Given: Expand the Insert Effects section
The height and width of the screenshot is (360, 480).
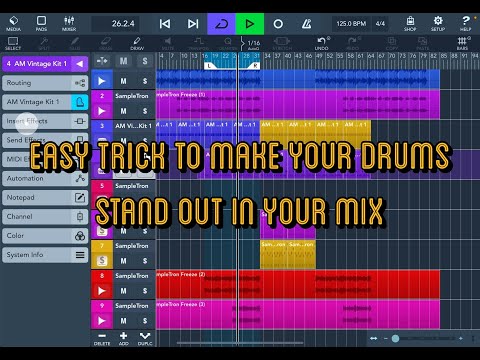Looking at the screenshot, I should click(45, 121).
